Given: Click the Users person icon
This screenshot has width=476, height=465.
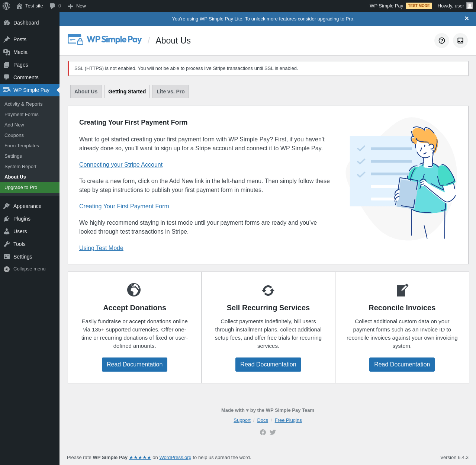Looking at the screenshot, I should (7, 231).
